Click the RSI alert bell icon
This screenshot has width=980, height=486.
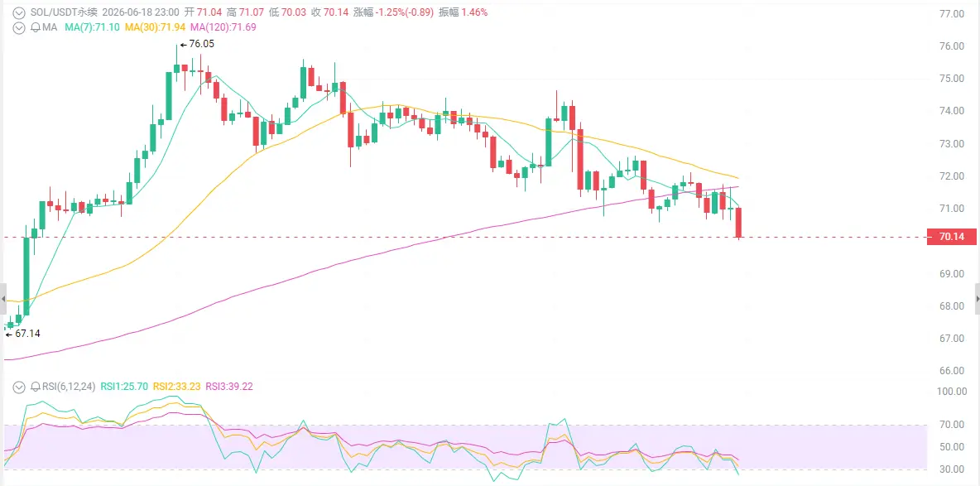35,387
